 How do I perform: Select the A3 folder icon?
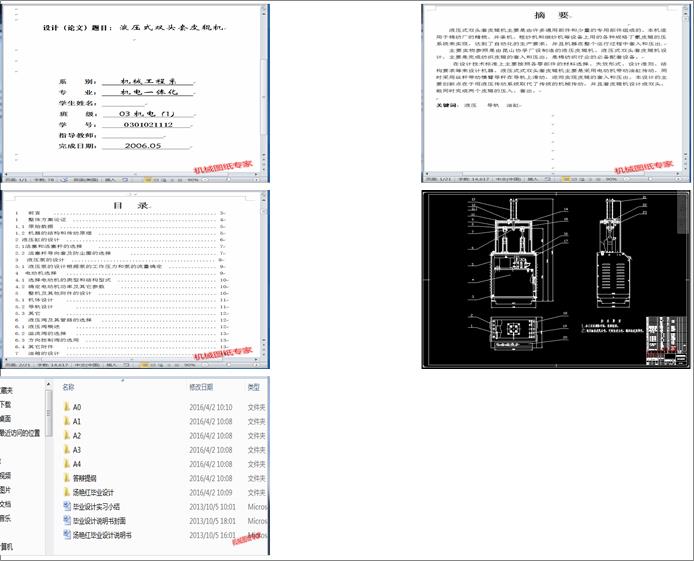(x=66, y=450)
